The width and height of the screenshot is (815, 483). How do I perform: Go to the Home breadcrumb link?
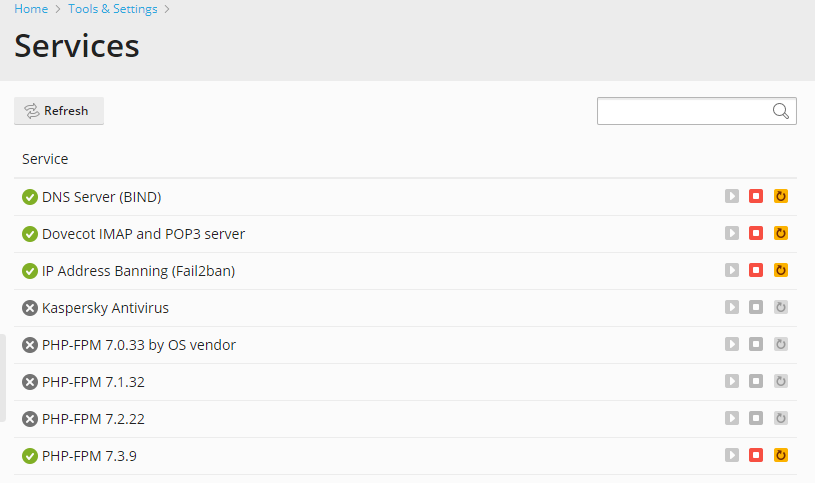coord(31,9)
